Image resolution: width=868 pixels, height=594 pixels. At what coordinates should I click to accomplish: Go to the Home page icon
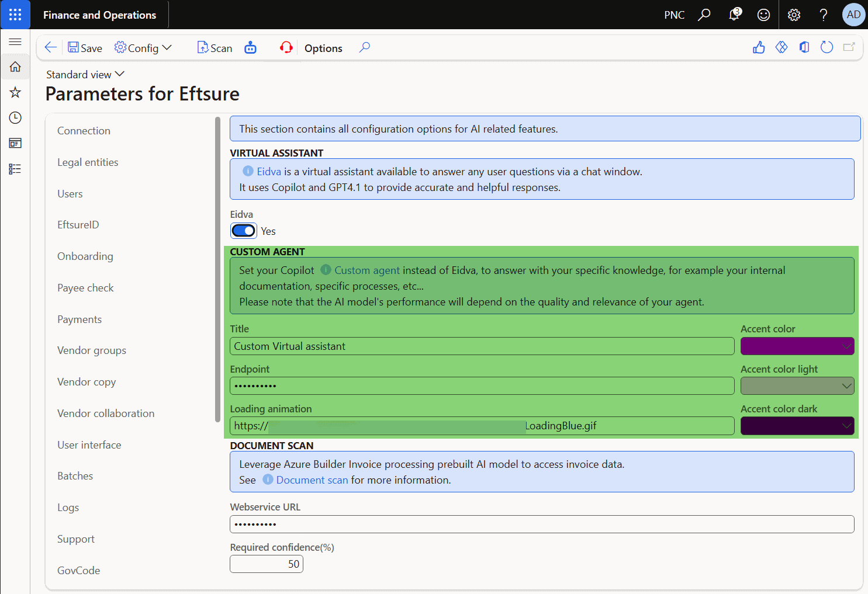(15, 67)
